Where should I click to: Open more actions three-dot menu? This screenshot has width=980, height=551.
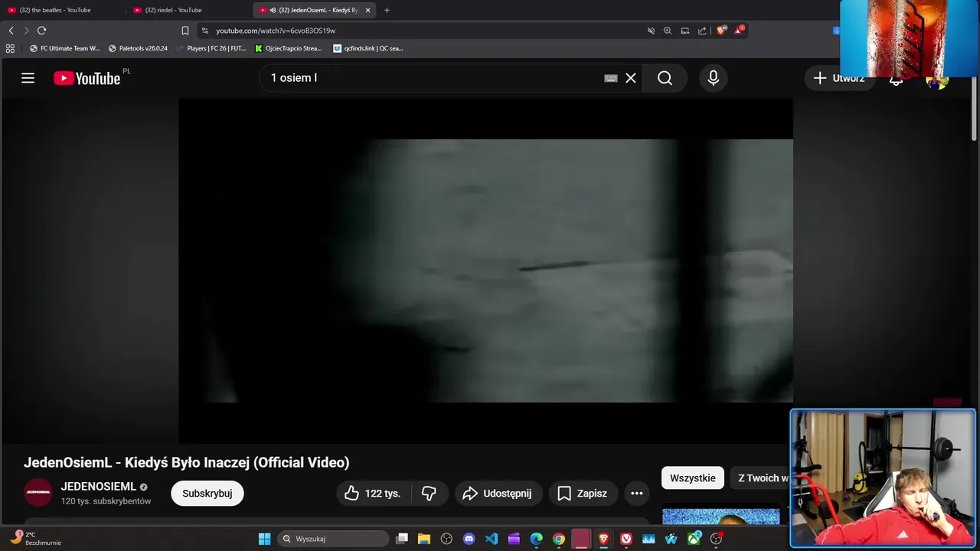click(x=636, y=494)
